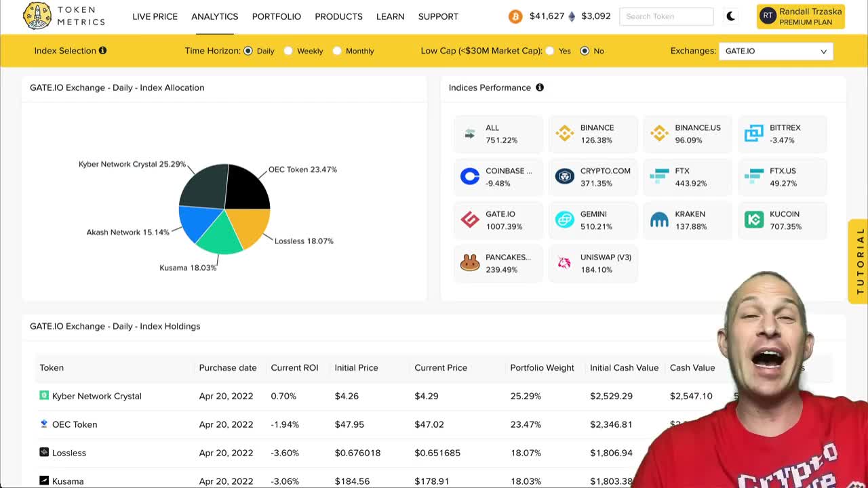Open the Exchanges GATE.IO dropdown
868x488 pixels.
(x=776, y=51)
